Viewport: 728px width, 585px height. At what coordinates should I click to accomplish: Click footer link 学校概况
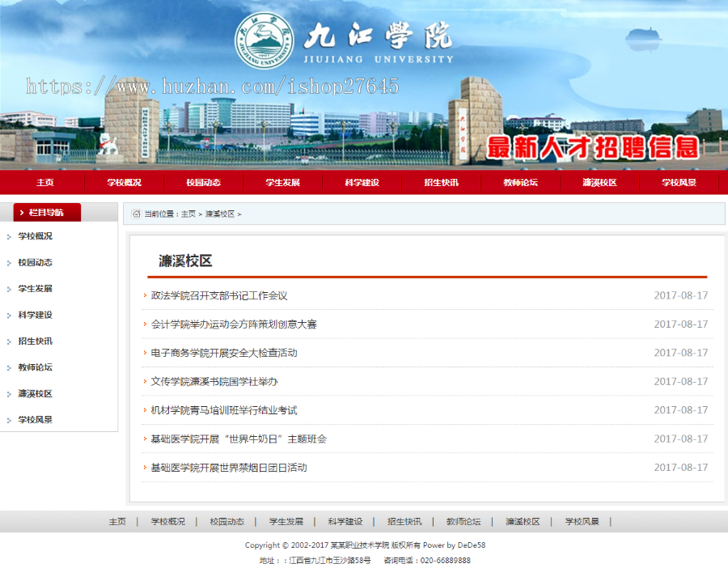(x=167, y=522)
